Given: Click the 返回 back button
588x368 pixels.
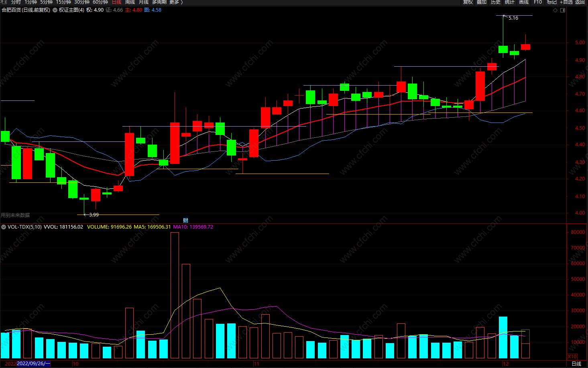Looking at the screenshot, I should 580,2.
